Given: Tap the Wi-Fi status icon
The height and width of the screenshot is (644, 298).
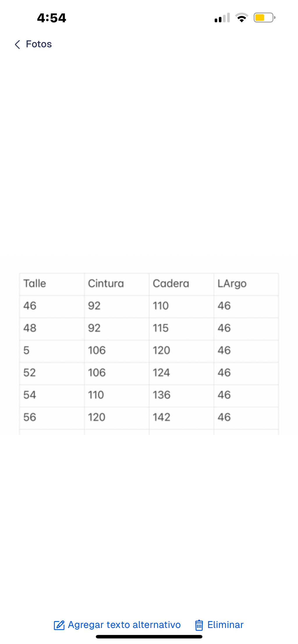Looking at the screenshot, I should click(242, 18).
